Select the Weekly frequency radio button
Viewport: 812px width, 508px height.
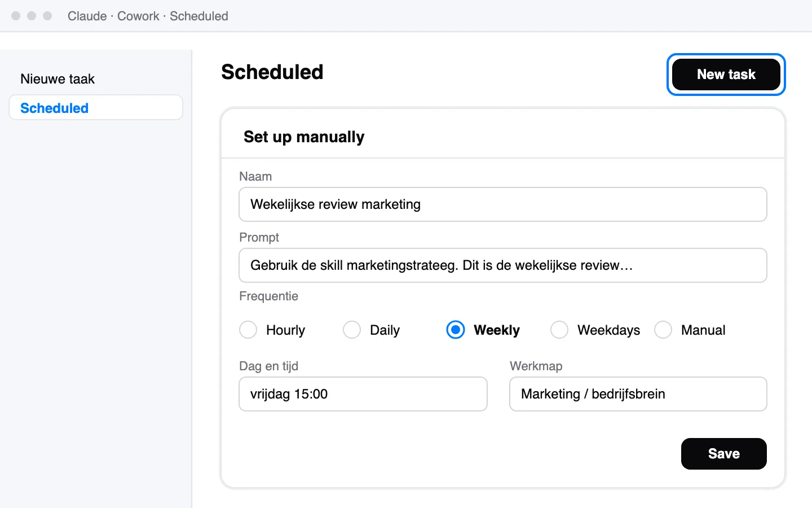(456, 330)
